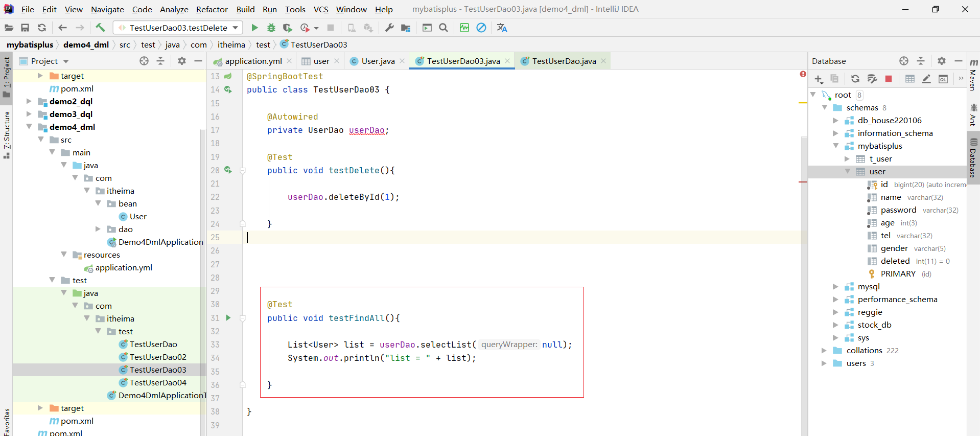This screenshot has width=980, height=436.
Task: Expand the db_house220106 schema
Action: click(835, 121)
